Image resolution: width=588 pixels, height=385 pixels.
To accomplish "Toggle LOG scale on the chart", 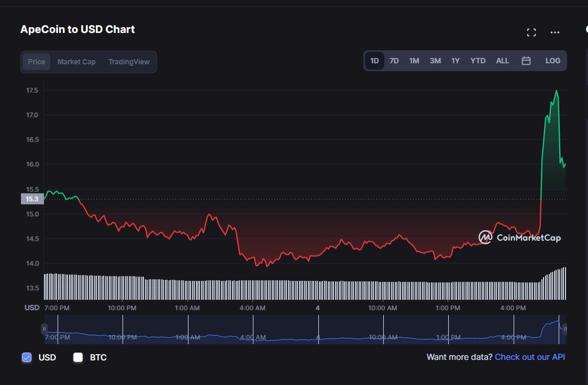I will (x=552, y=61).
